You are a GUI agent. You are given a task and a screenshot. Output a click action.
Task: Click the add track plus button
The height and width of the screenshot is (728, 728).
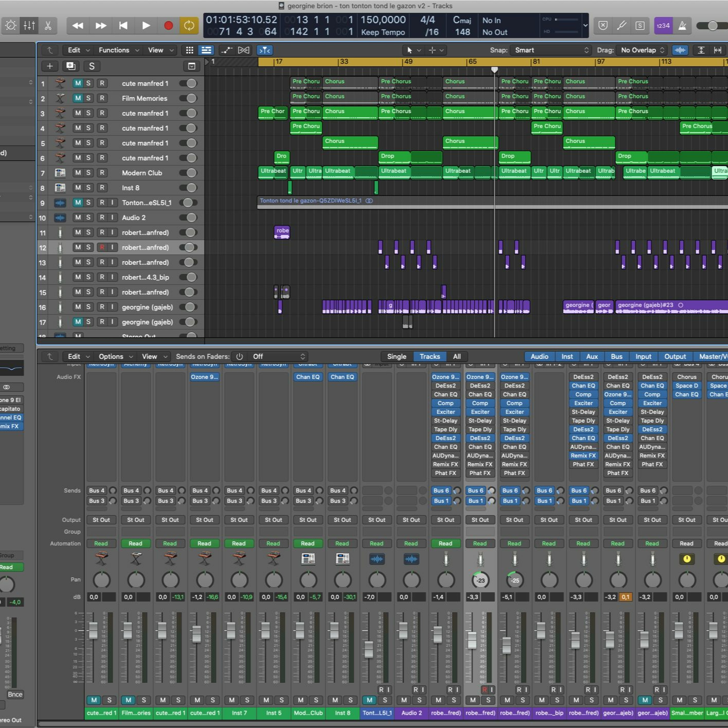pos(50,66)
